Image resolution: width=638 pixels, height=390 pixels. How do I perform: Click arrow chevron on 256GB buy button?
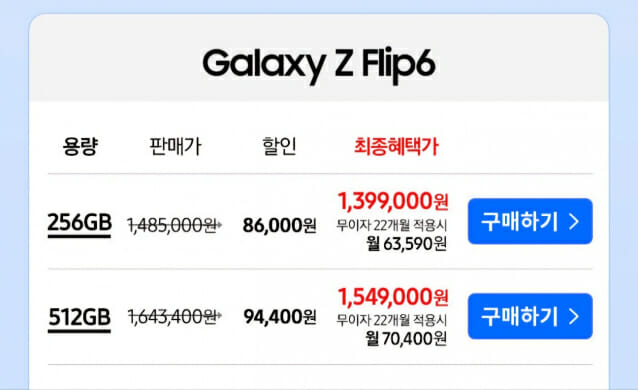(574, 221)
